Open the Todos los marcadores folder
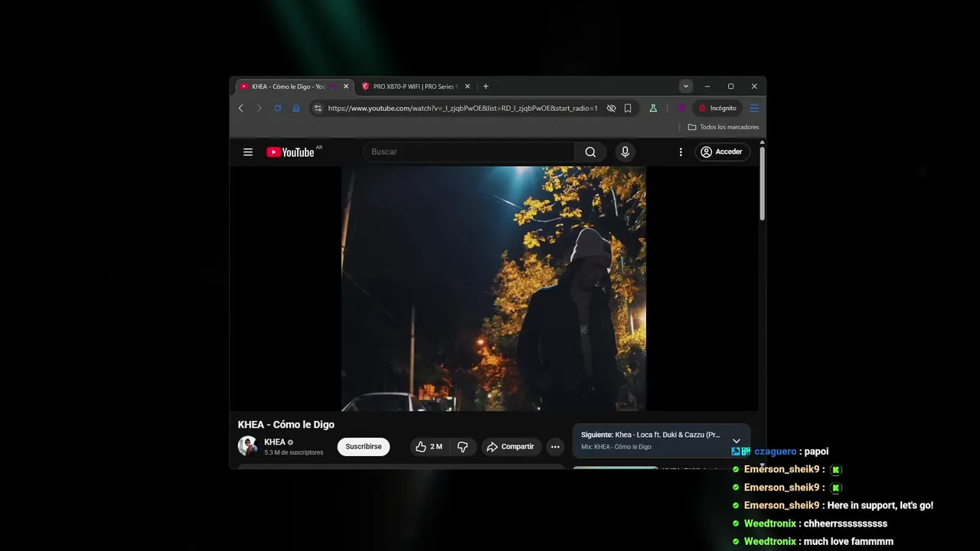 point(724,127)
